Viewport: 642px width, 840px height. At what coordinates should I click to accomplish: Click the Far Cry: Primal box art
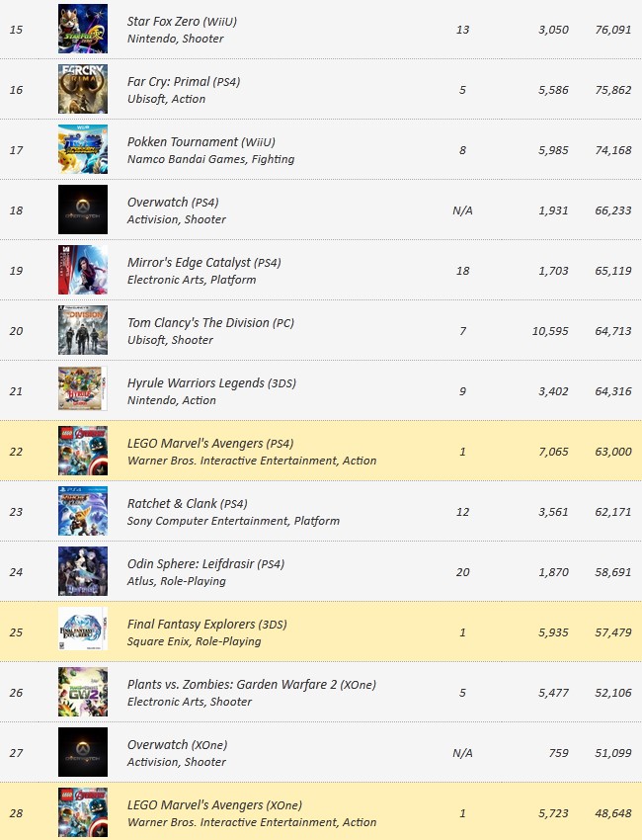(x=83, y=89)
